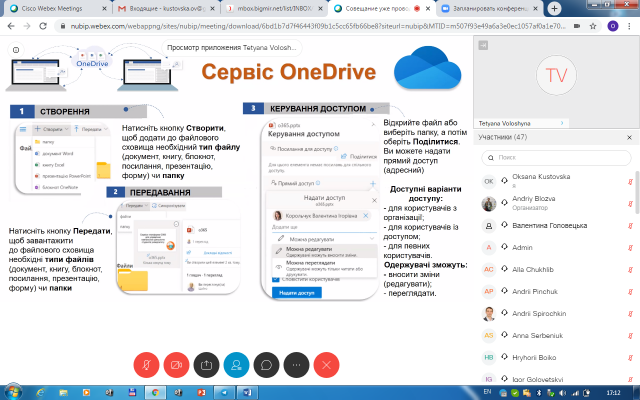Click Oksana Kustovska muted mic icon
Viewport: 640px width, 400px height.
(x=630, y=182)
